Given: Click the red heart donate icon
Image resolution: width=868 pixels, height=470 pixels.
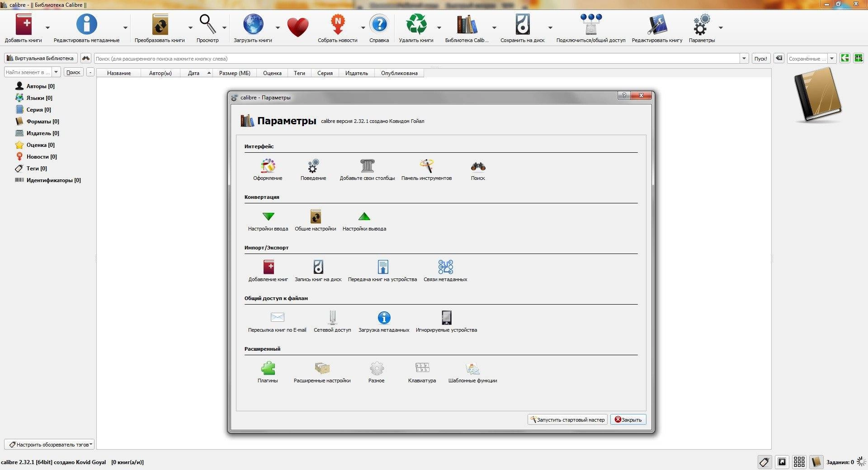Looking at the screenshot, I should pos(297,28).
